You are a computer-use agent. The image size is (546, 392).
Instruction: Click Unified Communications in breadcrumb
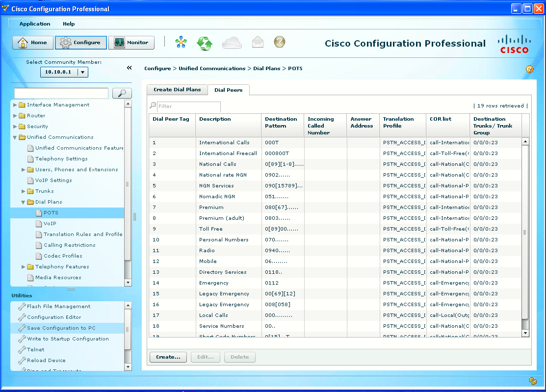pos(212,69)
